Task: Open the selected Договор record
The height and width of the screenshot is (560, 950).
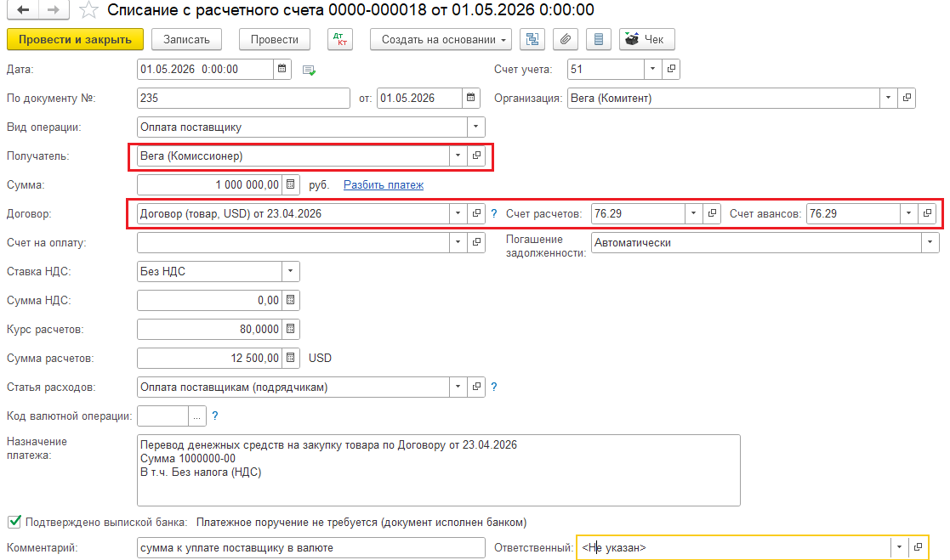Action: 477,213
